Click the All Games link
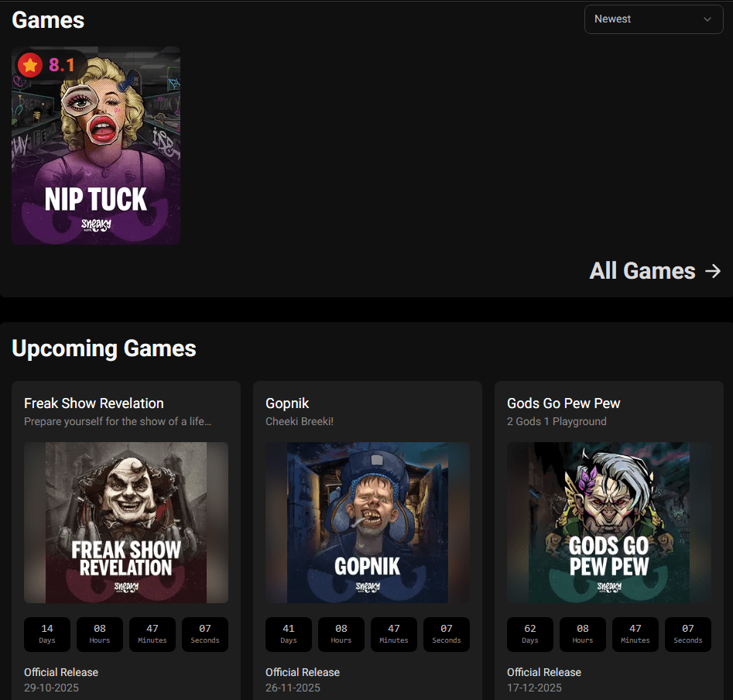The width and height of the screenshot is (733, 700). (642, 271)
